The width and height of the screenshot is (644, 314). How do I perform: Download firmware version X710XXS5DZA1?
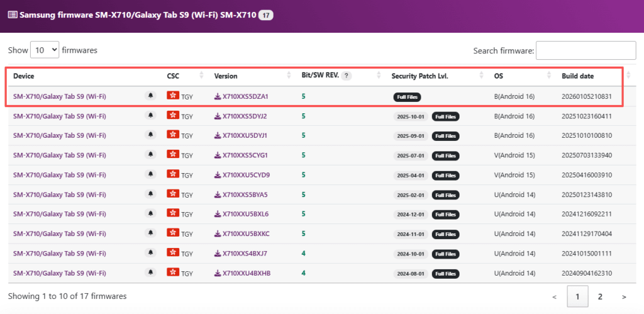(x=241, y=96)
